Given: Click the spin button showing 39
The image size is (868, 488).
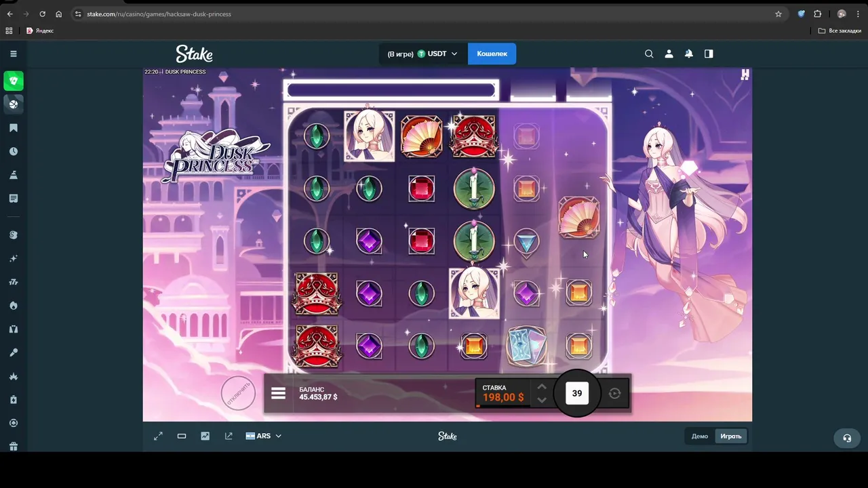Looking at the screenshot, I should coord(577,393).
